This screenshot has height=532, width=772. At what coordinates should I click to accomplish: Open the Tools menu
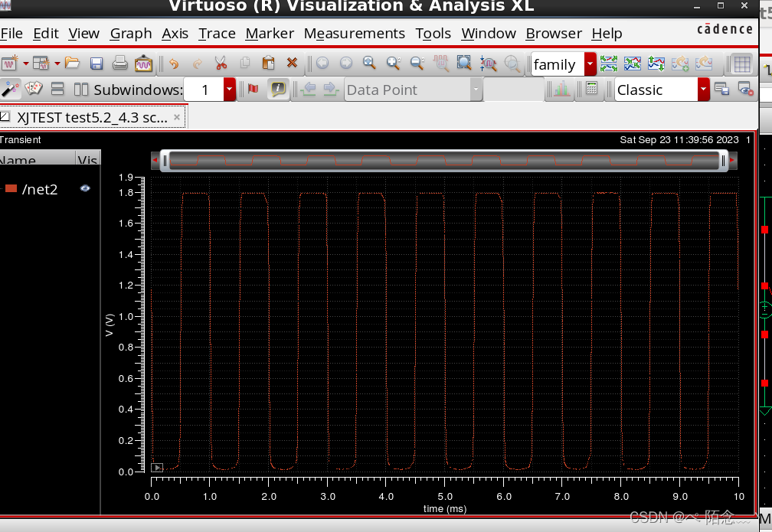click(433, 34)
